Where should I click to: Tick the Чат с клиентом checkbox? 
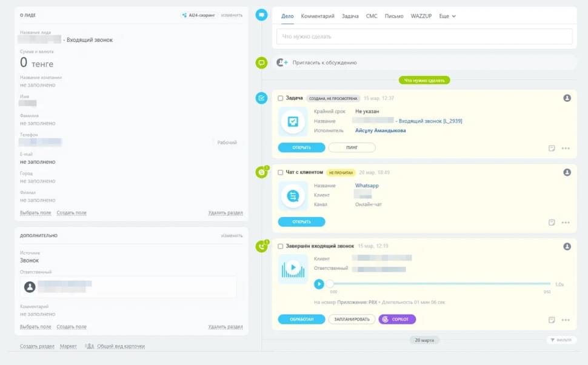point(280,173)
